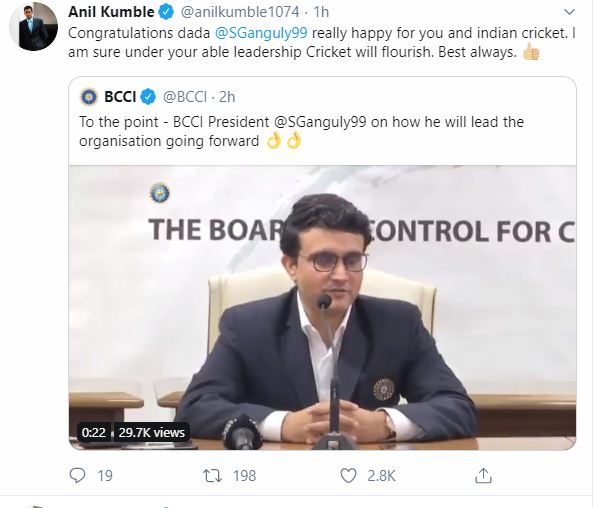The image size is (606, 508).
Task: Click the reply speech bubble icon
Action: pos(77,476)
